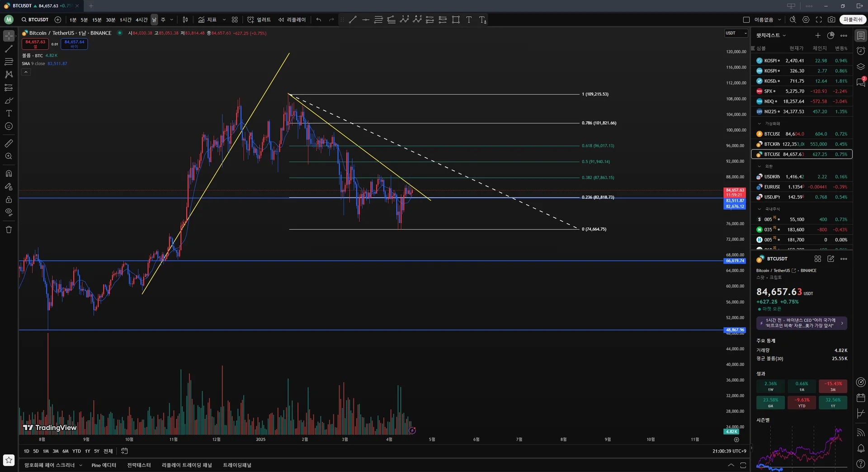868x472 pixels.
Task: Select the trend line tool in left sidebar
Action: [x=9, y=48]
